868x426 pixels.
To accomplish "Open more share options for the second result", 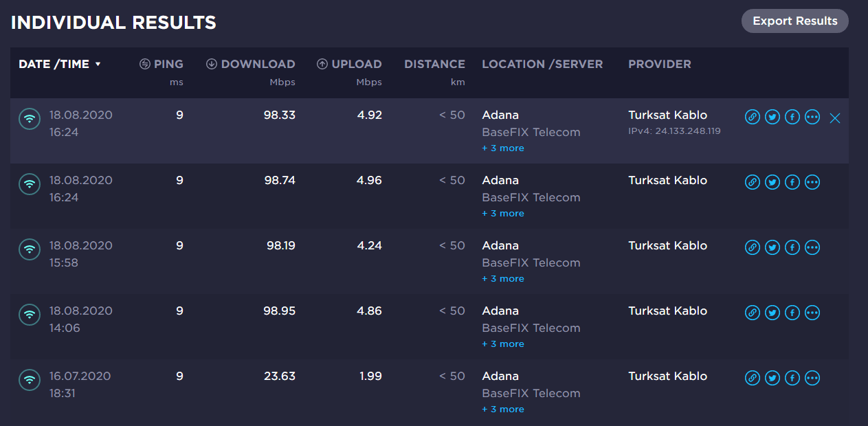I will [812, 182].
